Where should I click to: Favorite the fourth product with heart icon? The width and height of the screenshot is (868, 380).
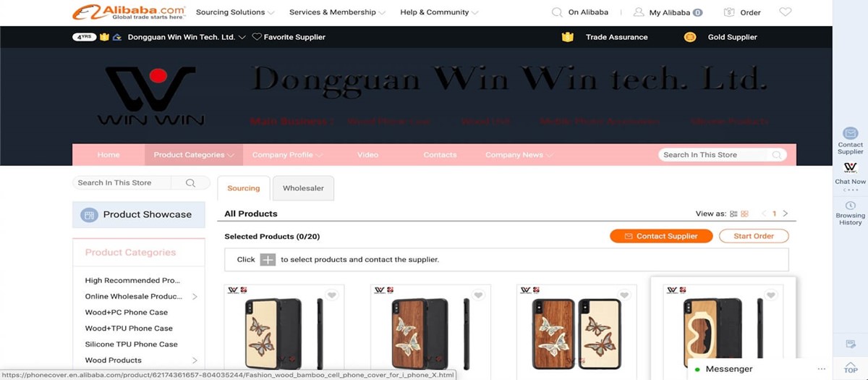(771, 295)
